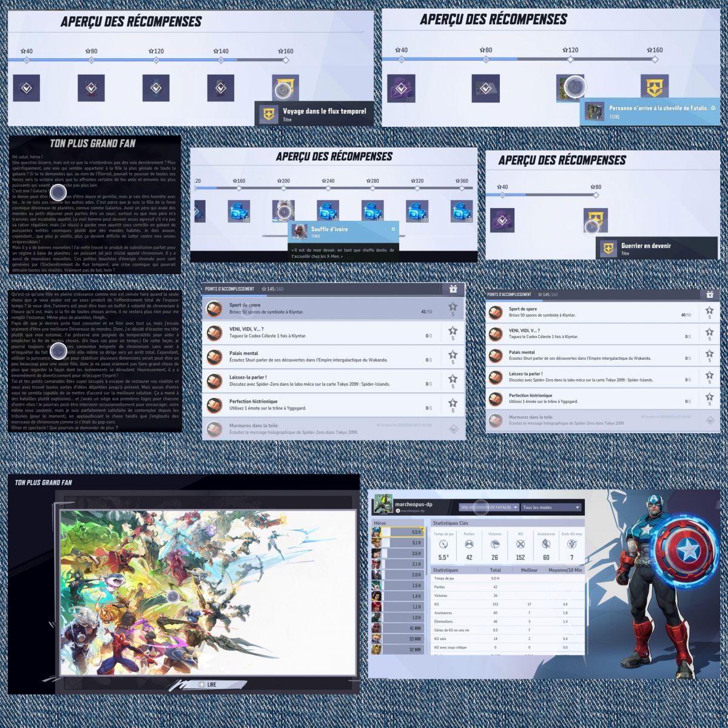This screenshot has width=728, height=728.
Task: Click completed diamond on Murmures row, 41/50 list
Action: click(453, 429)
